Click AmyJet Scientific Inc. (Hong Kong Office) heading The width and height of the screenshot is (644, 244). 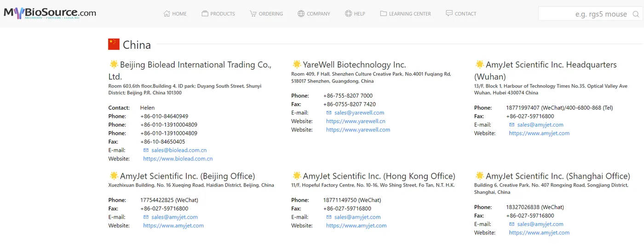(379, 176)
